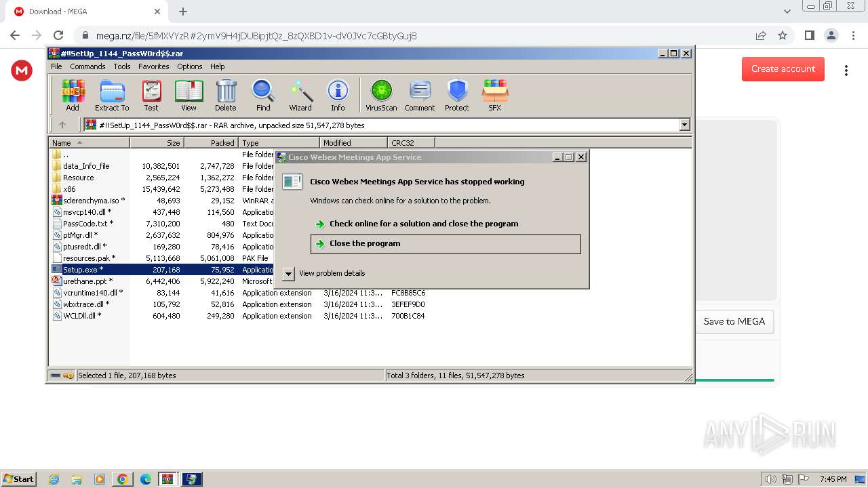This screenshot has height=488, width=868.
Task: Open the View file tool
Action: point(189,95)
